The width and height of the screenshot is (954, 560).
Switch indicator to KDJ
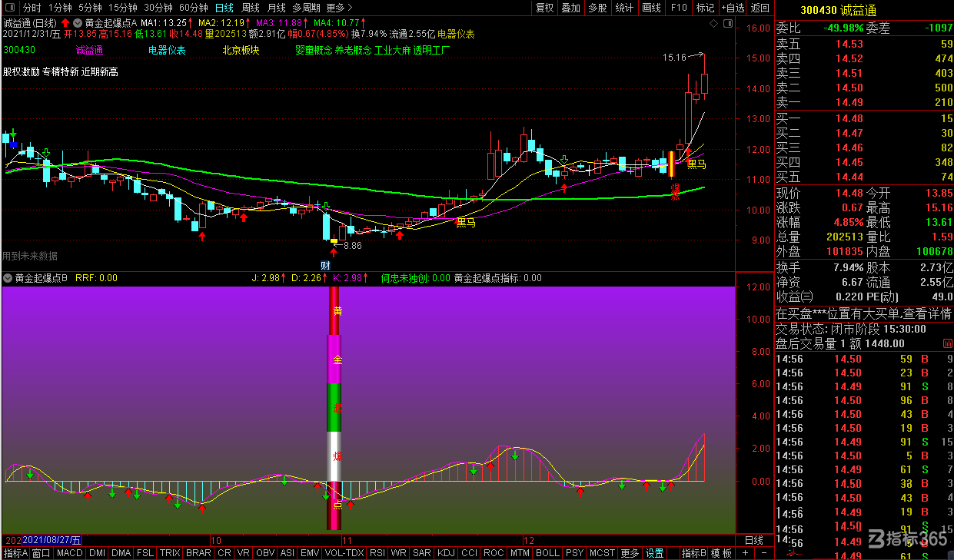[446, 553]
